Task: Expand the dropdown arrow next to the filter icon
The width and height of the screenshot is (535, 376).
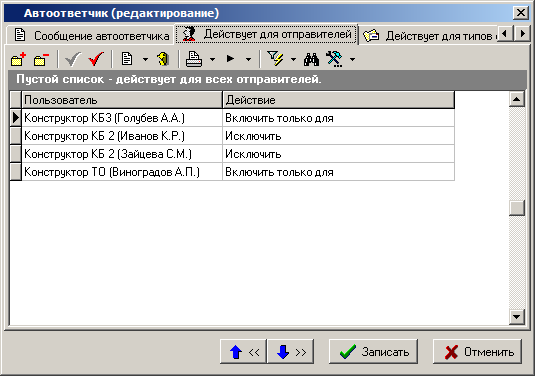Action: 293,60
